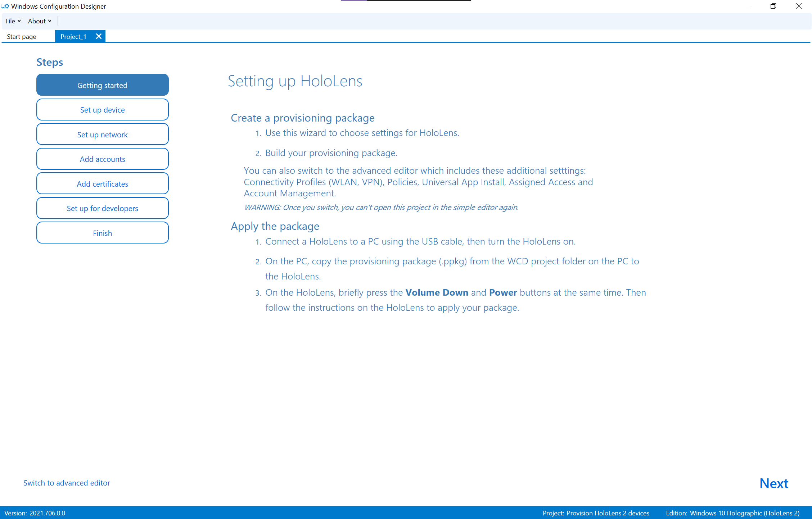Click Switch to advanced editor link
This screenshot has width=812, height=519.
(x=66, y=482)
